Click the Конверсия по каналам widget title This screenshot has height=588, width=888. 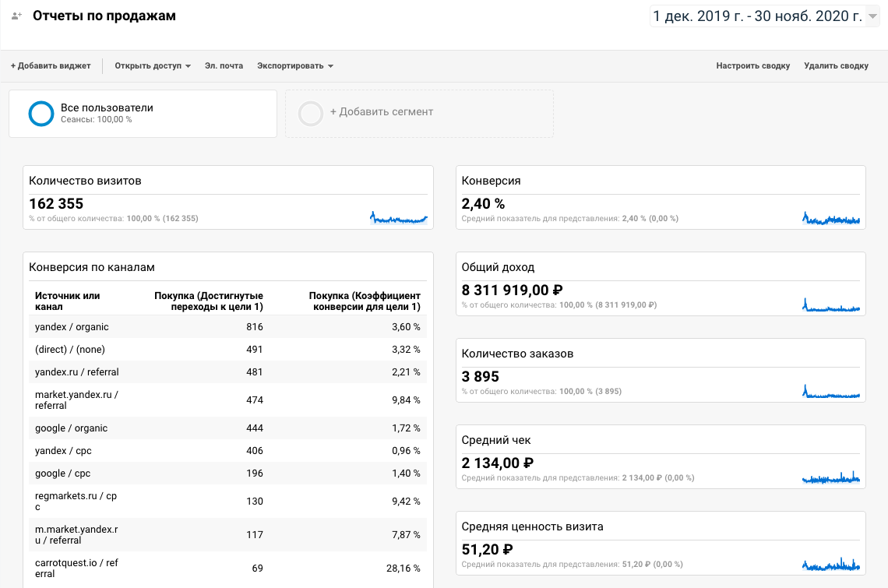pos(92,267)
